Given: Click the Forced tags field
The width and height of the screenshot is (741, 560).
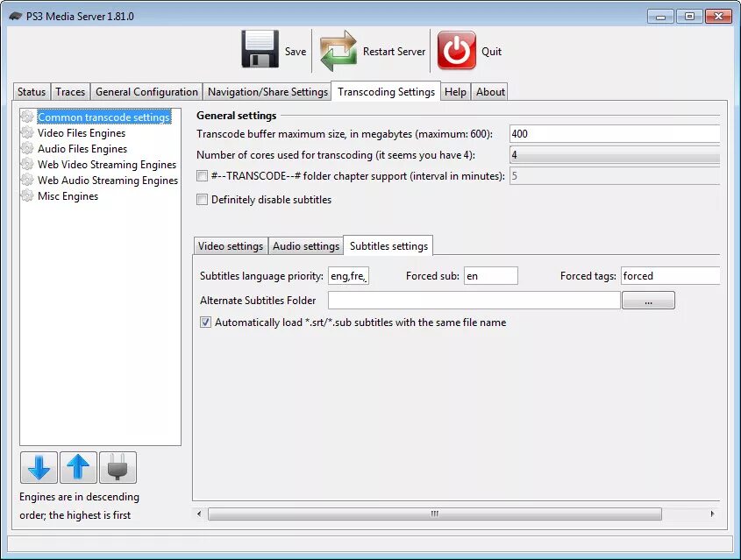Looking at the screenshot, I should [x=670, y=276].
